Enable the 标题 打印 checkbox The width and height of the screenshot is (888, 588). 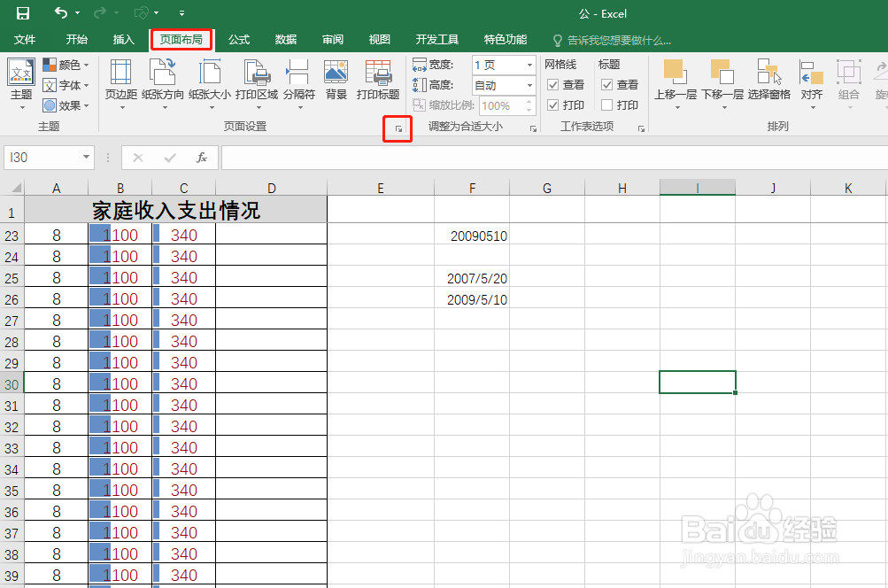(607, 105)
